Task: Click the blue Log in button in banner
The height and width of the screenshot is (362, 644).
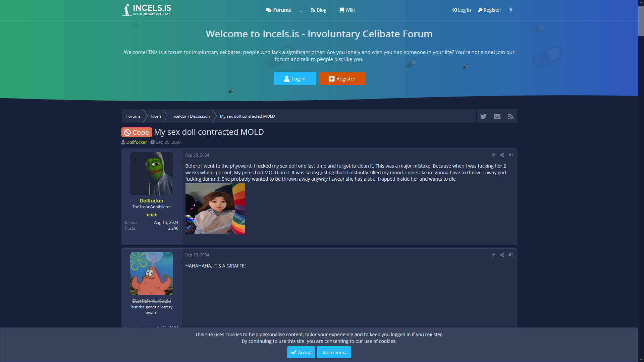Action: (x=294, y=79)
